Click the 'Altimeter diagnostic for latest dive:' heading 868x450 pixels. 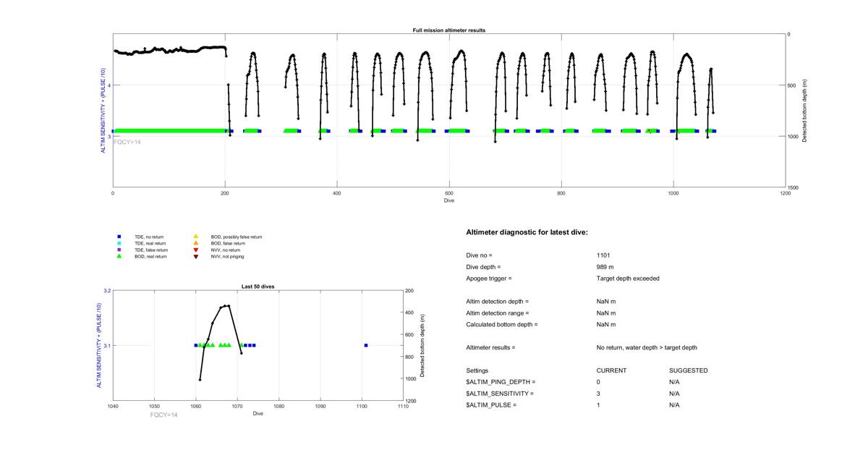pyautogui.click(x=527, y=232)
